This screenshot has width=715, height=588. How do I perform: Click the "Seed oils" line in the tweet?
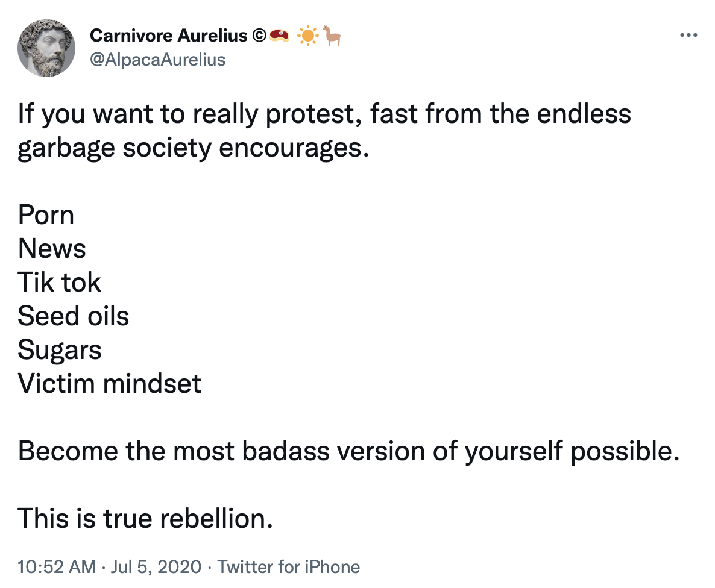point(74,316)
